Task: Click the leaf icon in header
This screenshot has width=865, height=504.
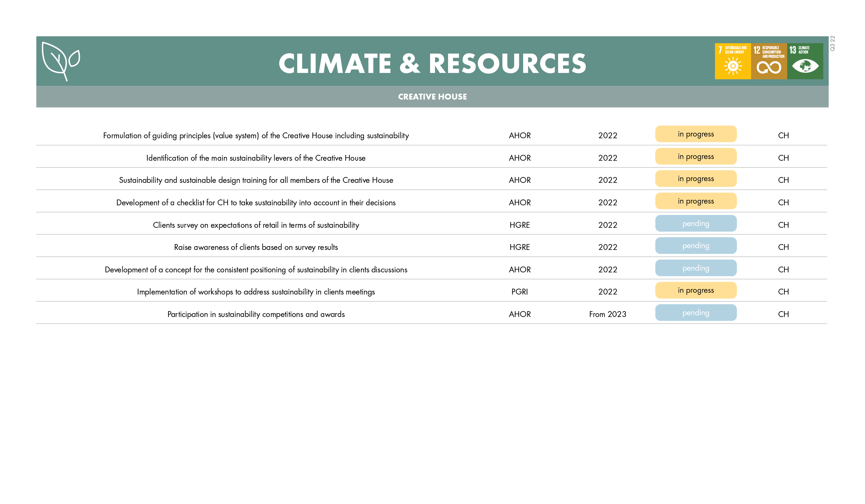Action: click(x=61, y=61)
